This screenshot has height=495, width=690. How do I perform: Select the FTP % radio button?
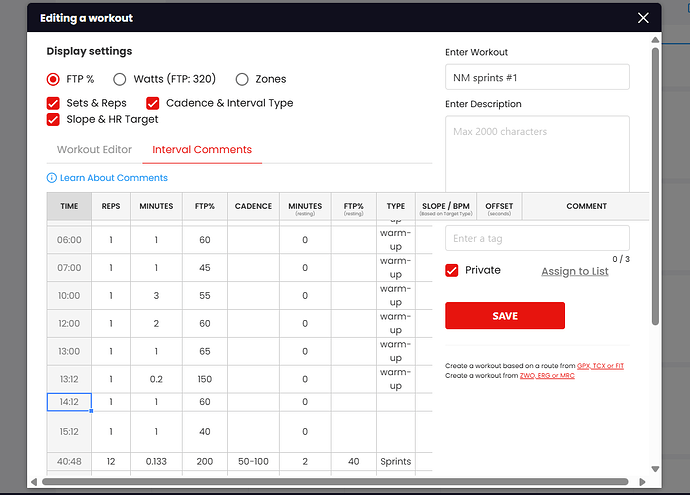[53, 79]
